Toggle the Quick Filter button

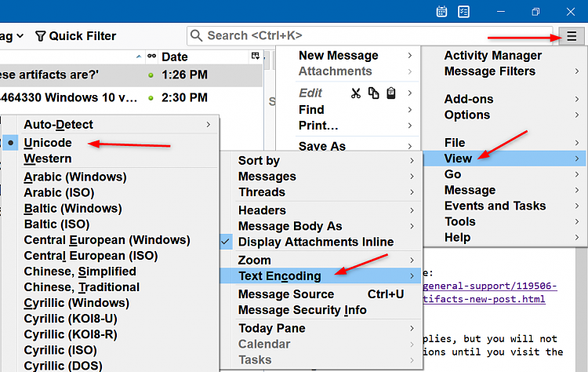[x=75, y=36]
